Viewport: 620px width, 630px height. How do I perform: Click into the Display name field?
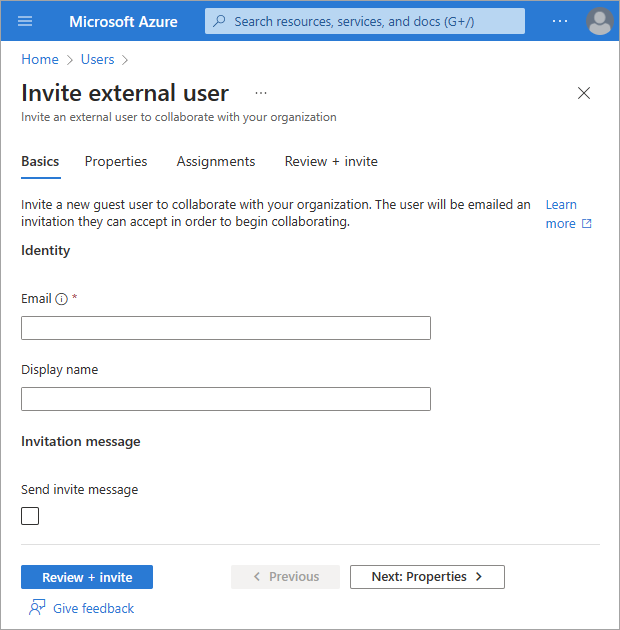tap(226, 399)
